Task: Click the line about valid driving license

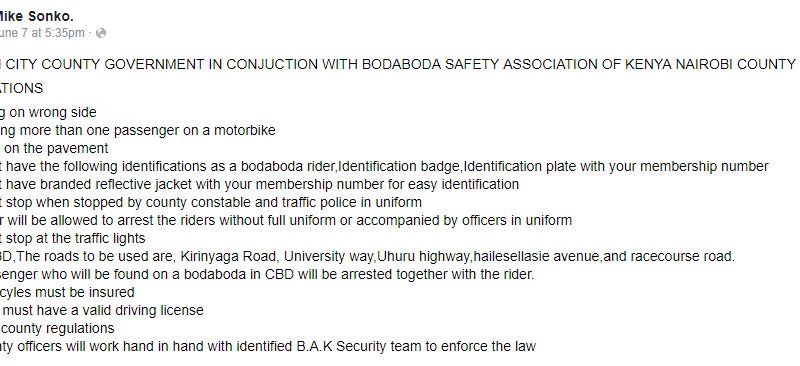Action: click(x=102, y=310)
